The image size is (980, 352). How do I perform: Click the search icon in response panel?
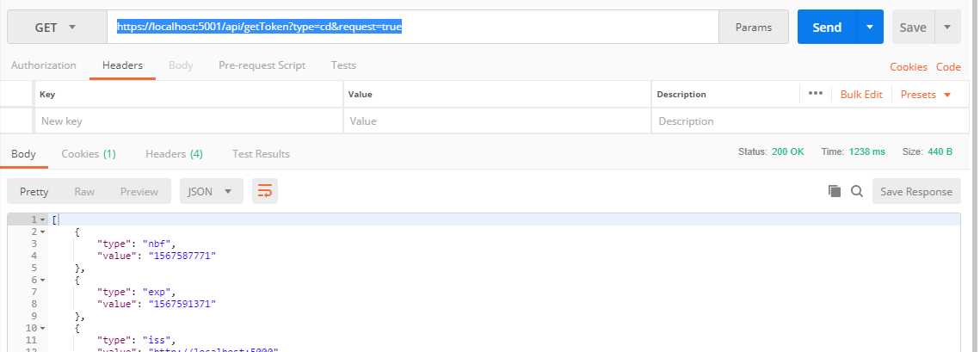857,191
